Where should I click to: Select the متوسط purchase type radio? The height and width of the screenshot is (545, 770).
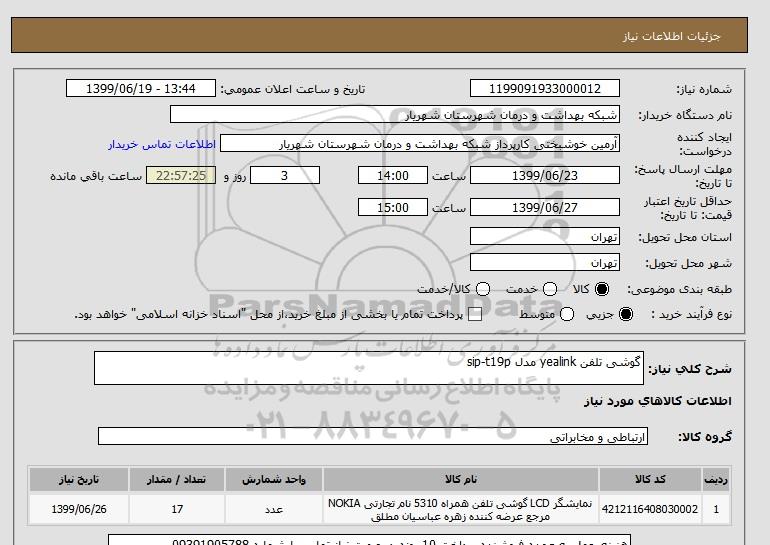click(x=567, y=314)
